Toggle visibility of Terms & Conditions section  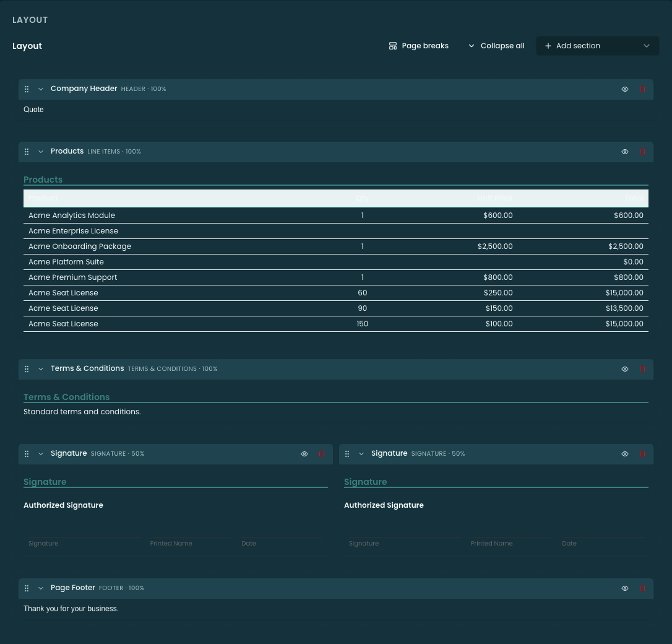tap(625, 369)
